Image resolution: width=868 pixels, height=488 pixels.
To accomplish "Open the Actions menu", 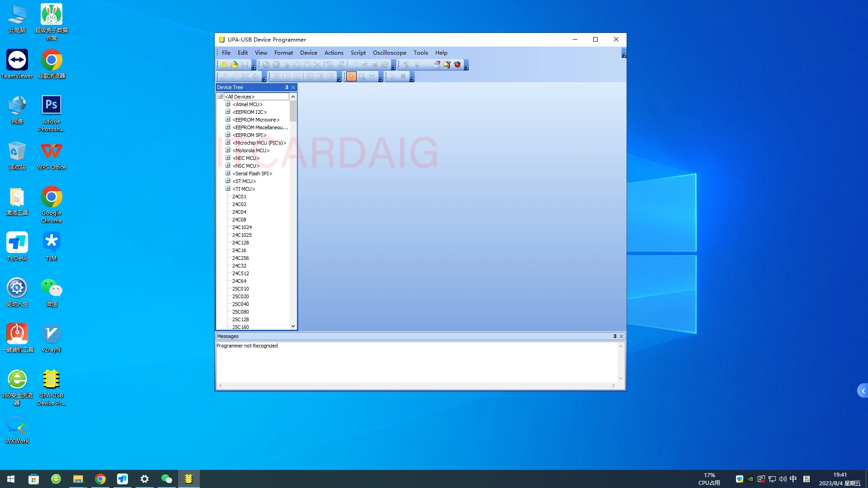I will (334, 53).
